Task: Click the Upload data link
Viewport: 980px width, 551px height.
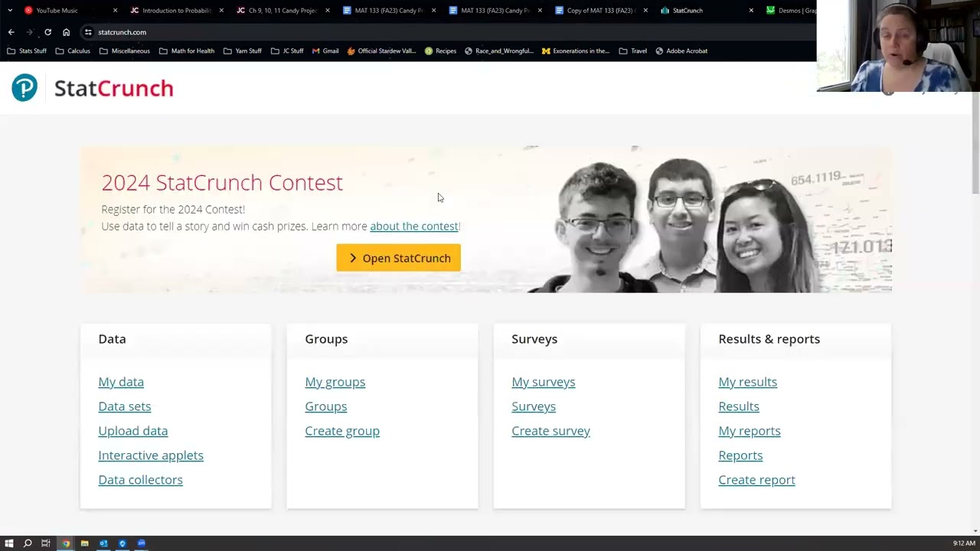Action: (x=133, y=431)
